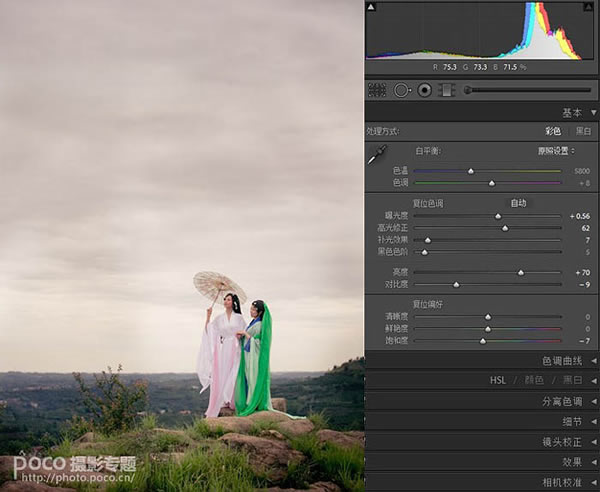Screen dimensions: 600x492
Task: Open the HSL tab
Action: point(497,381)
